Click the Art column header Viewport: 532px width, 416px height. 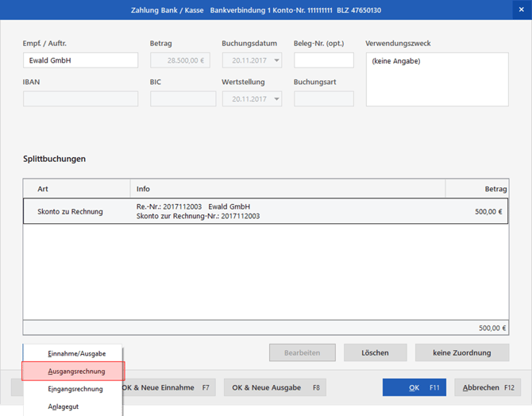pos(76,189)
